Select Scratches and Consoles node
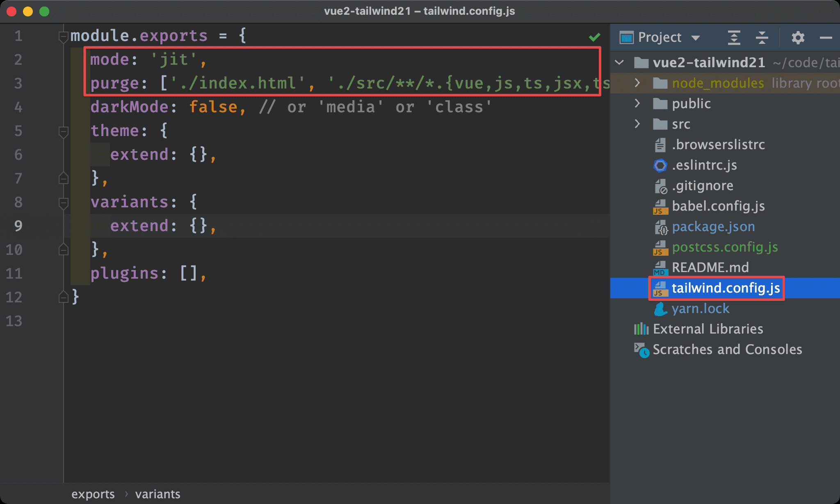Image resolution: width=840 pixels, height=504 pixels. click(x=727, y=350)
